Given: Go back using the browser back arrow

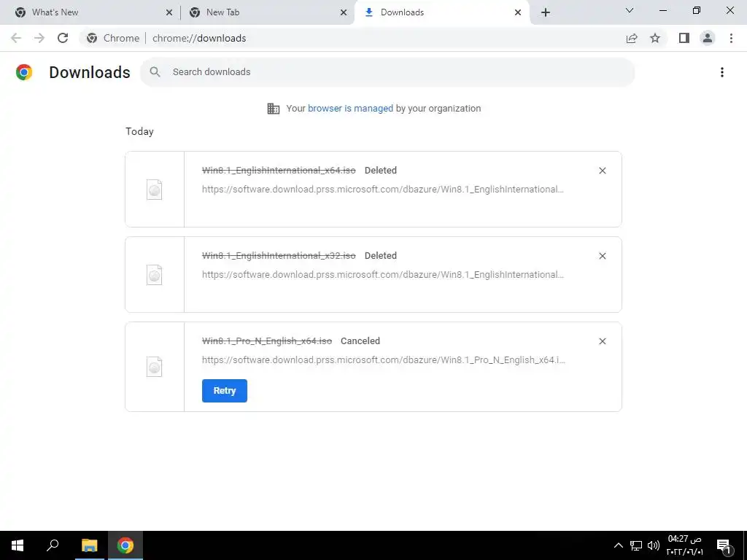Looking at the screenshot, I should [x=16, y=38].
